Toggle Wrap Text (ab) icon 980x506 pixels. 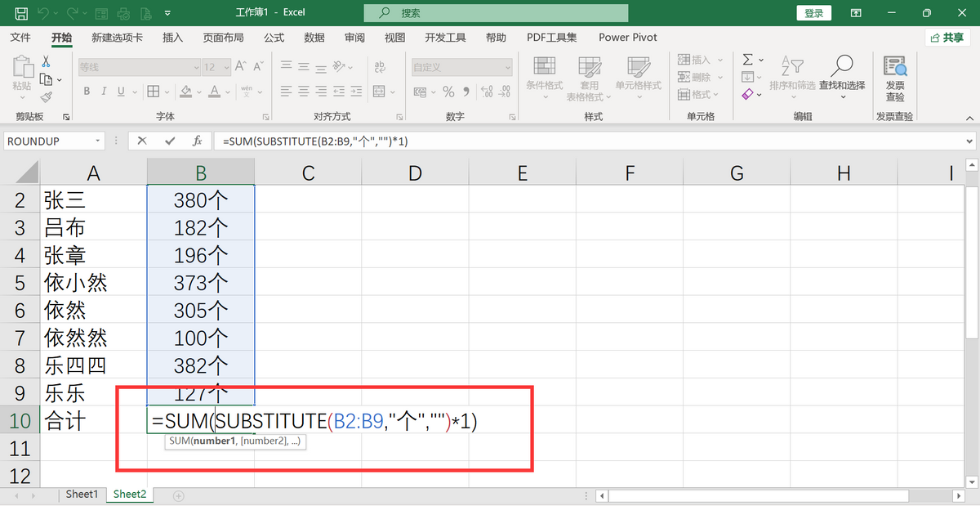tap(380, 67)
